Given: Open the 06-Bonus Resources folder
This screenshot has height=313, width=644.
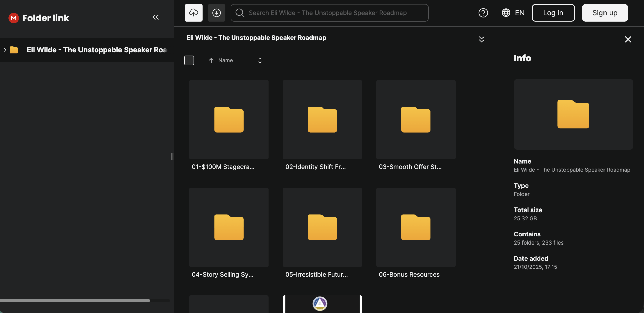Looking at the screenshot, I should point(416,227).
